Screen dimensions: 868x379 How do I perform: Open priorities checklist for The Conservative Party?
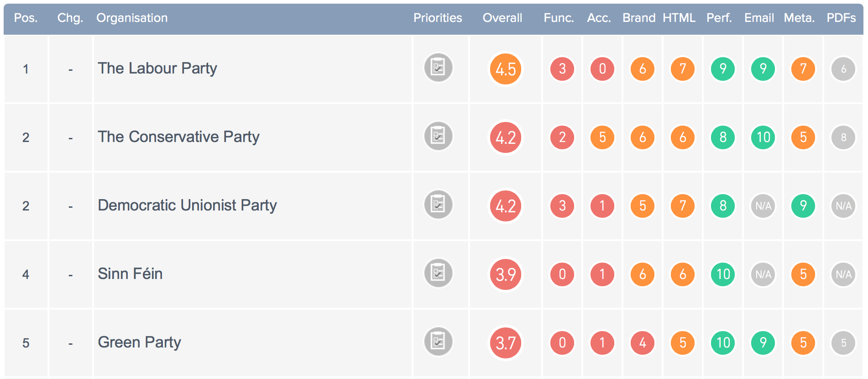(438, 137)
